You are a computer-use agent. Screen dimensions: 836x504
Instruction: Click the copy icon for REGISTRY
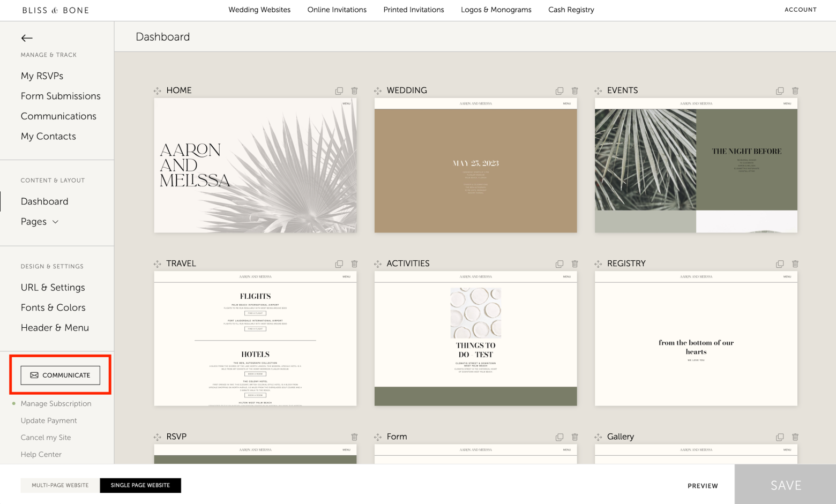780,264
